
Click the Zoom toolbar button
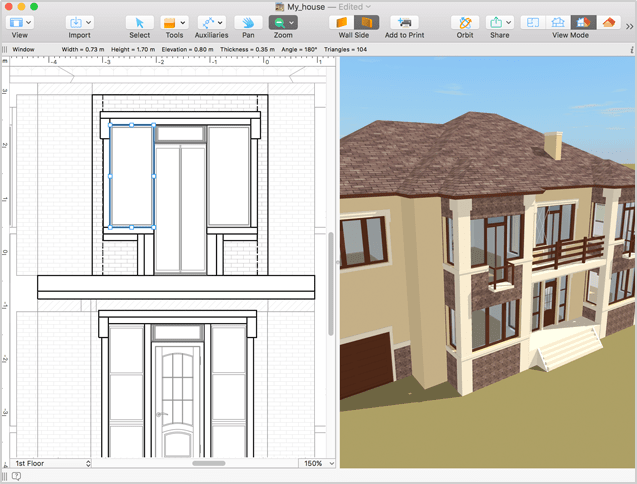[x=283, y=22]
